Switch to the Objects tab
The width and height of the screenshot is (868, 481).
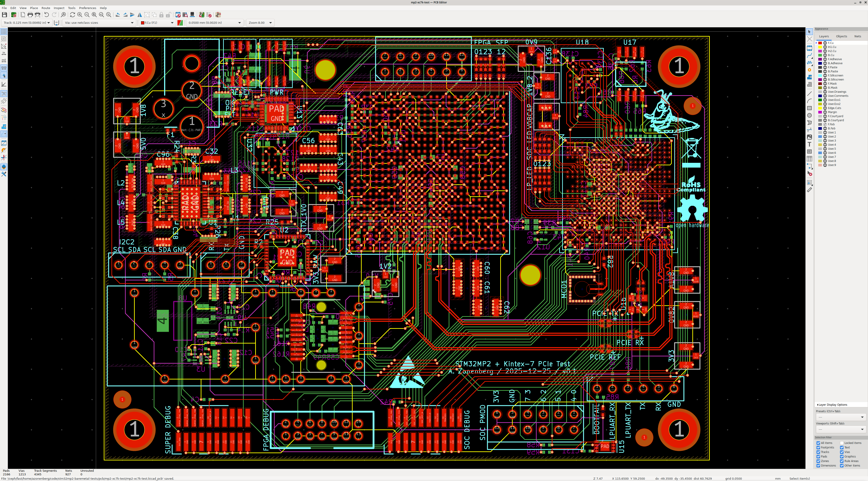coord(841,36)
